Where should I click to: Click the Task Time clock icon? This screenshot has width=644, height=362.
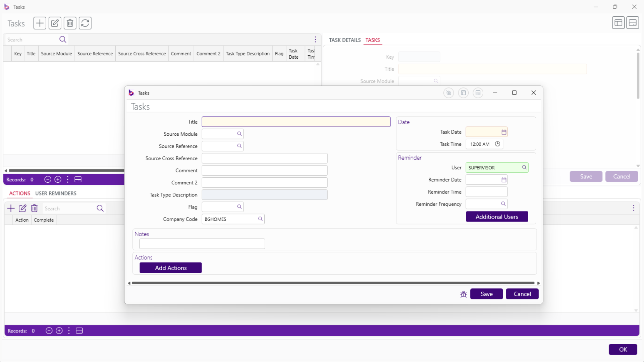pyautogui.click(x=497, y=144)
